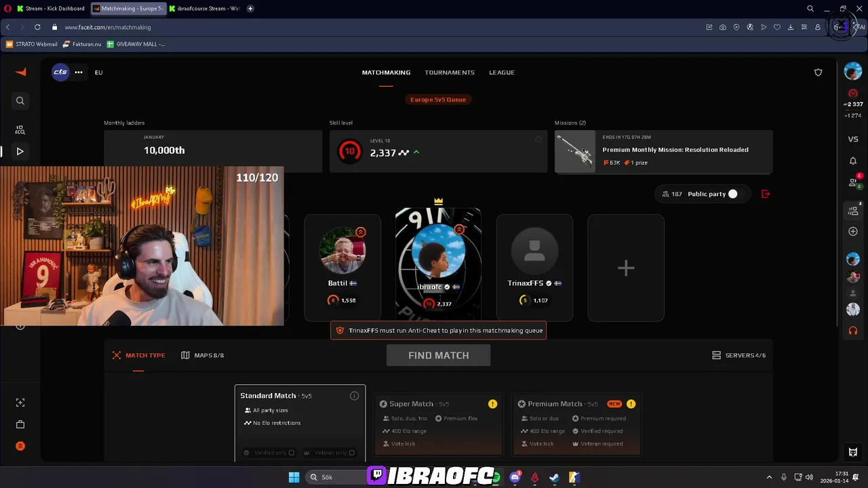
Task: Click the capture frame icon in left sidebar
Action: point(20,403)
